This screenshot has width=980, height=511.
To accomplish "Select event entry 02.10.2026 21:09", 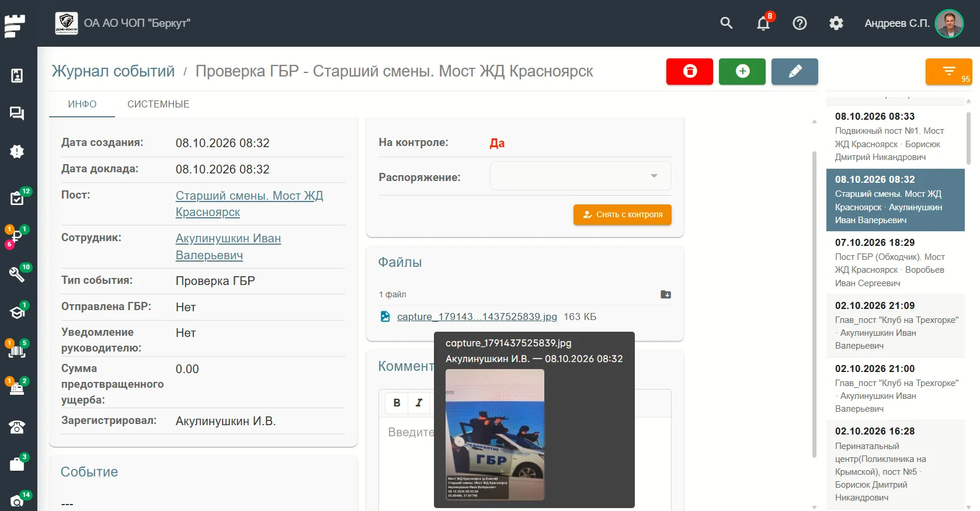I will 895,326.
